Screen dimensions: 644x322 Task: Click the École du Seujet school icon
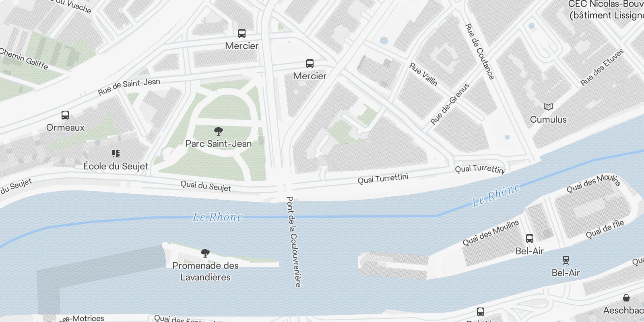click(x=116, y=153)
